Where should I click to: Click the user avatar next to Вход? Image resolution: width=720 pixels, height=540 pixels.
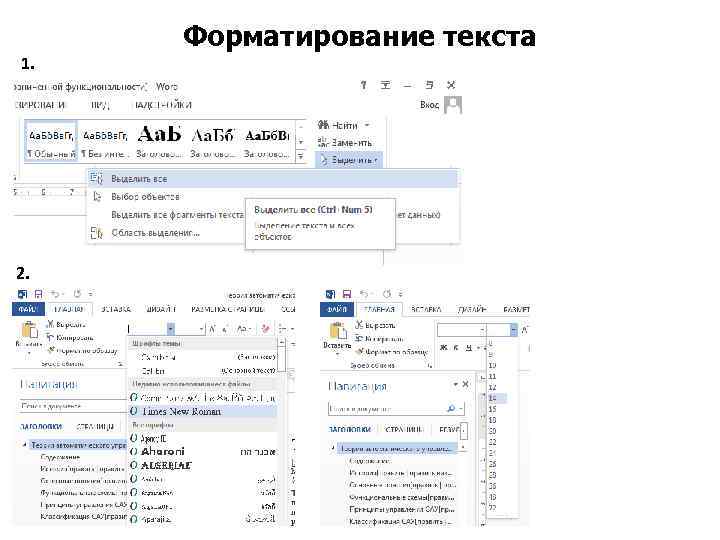pos(453,105)
